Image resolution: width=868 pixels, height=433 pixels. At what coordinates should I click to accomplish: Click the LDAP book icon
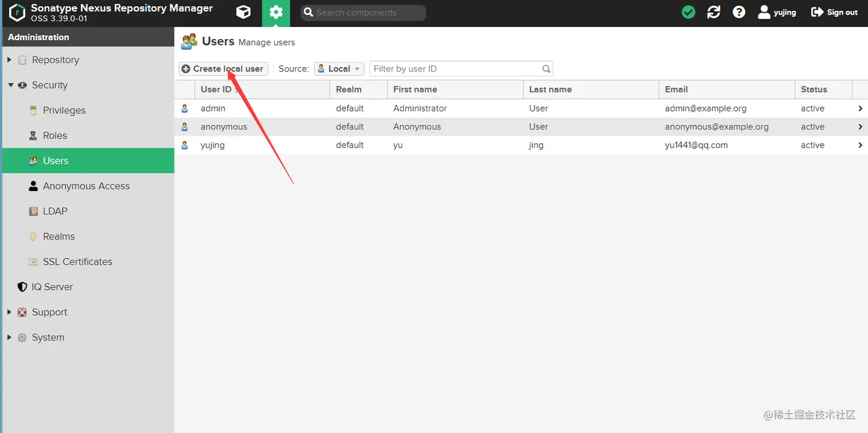coord(33,211)
